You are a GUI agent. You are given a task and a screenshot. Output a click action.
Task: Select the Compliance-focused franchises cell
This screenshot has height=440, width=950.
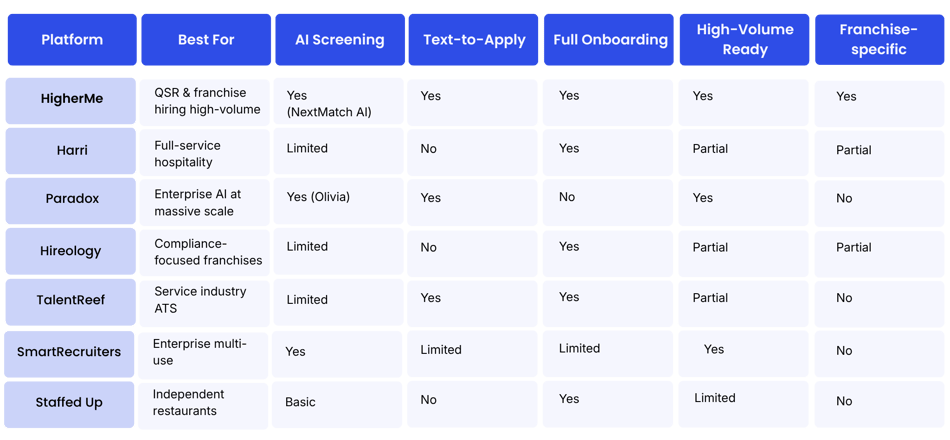pos(204,252)
